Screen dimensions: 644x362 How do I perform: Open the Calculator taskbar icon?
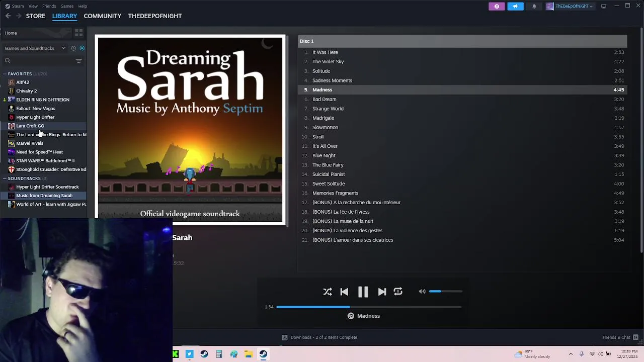point(219,354)
